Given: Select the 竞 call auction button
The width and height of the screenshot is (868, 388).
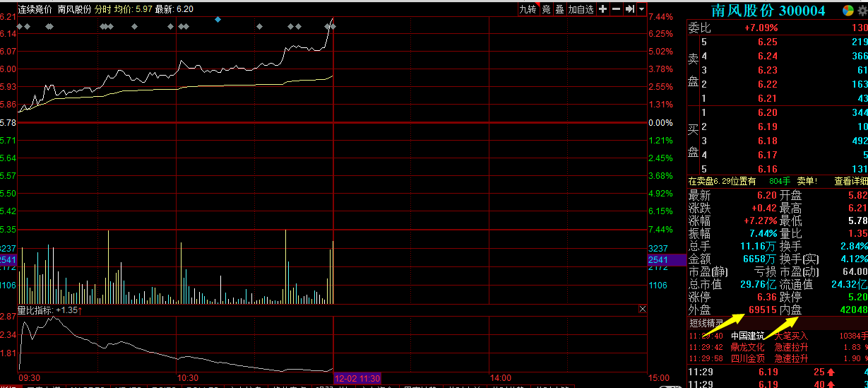Looking at the screenshot, I should [547, 9].
